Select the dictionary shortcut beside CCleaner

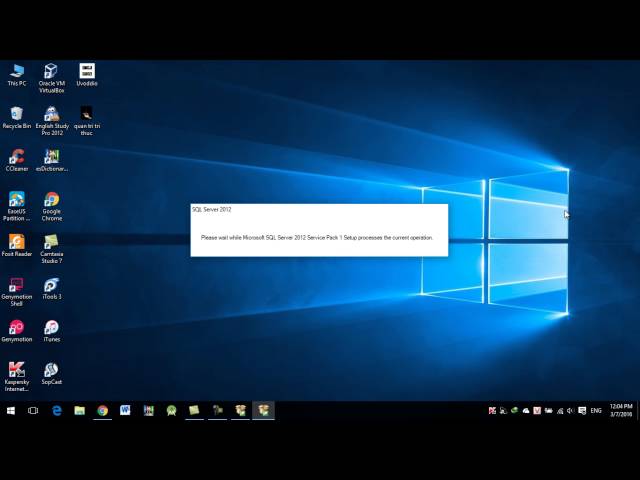[51, 160]
